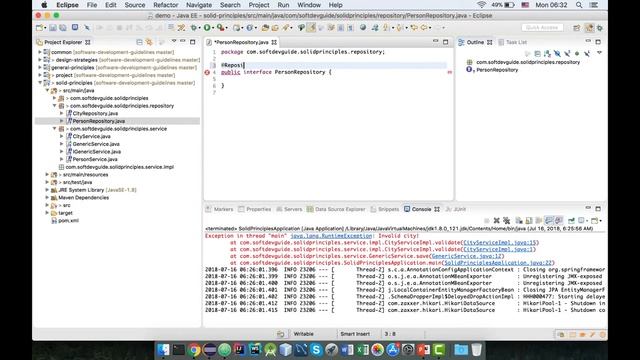Expand the Maven Dependencies node

(47, 198)
